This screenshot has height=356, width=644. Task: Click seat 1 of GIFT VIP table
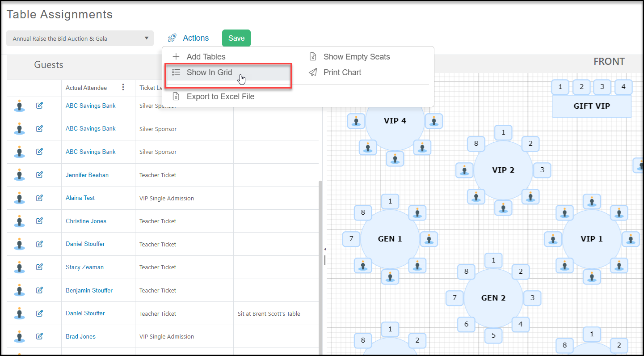tap(560, 87)
